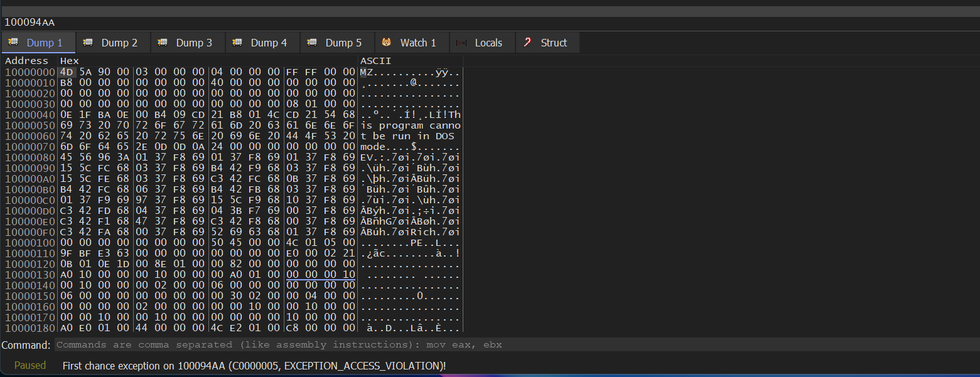Click the Dump 5 tab icon
980x377 pixels.
point(312,43)
